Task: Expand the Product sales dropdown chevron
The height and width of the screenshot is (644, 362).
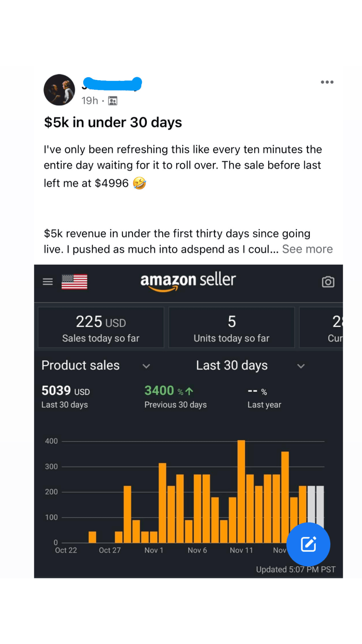Action: pyautogui.click(x=146, y=366)
